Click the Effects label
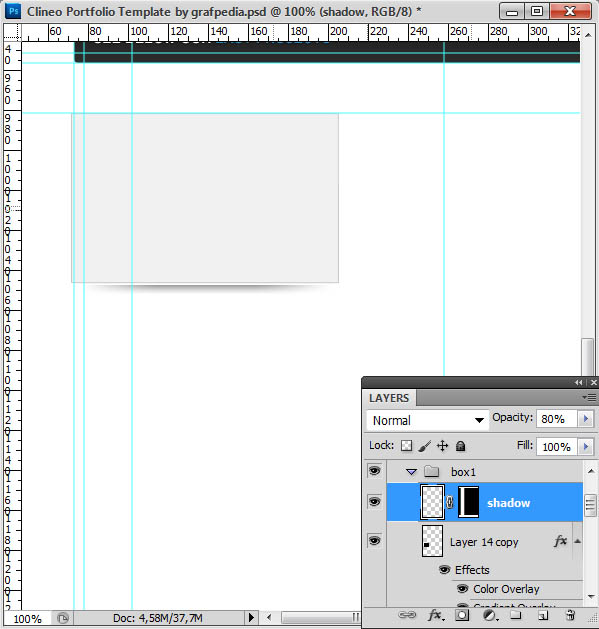Screen dimensions: 599x629 pos(472,570)
